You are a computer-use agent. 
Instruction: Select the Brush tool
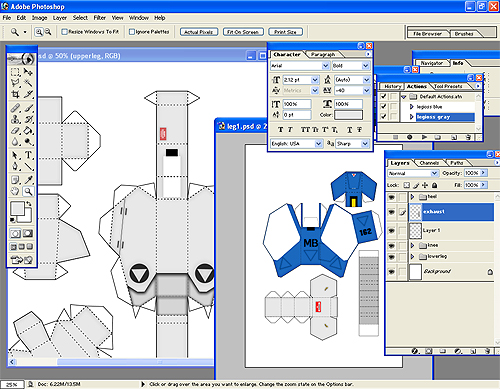pyautogui.click(x=28, y=108)
